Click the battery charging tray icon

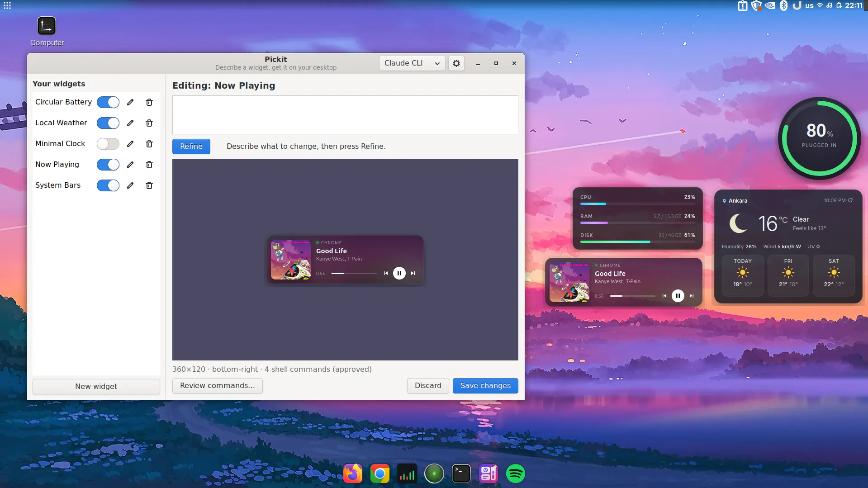click(x=839, y=5)
